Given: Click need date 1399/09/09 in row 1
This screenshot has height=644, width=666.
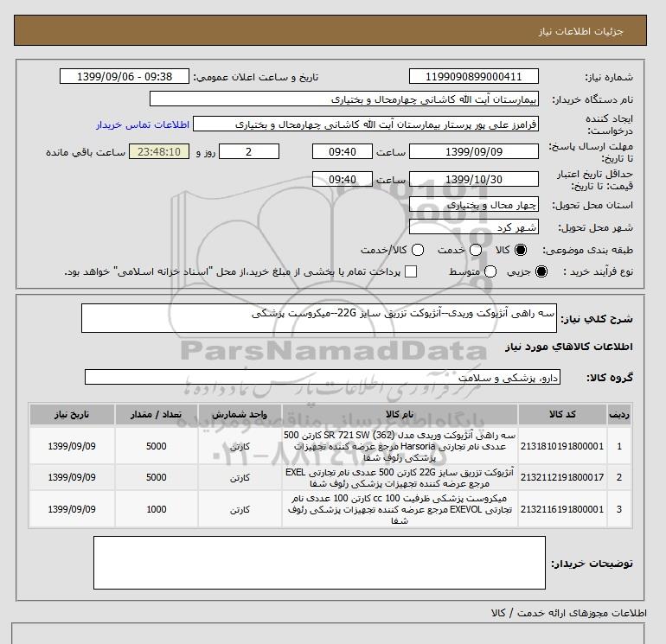Looking at the screenshot, I should (72, 446).
